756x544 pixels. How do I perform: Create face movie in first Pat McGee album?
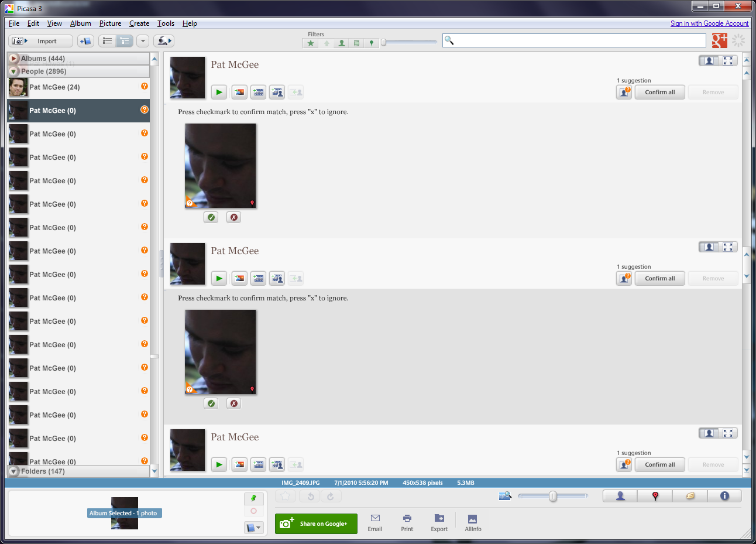[277, 92]
